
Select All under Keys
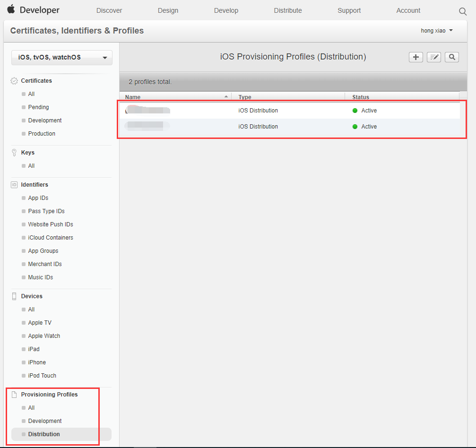pos(31,166)
